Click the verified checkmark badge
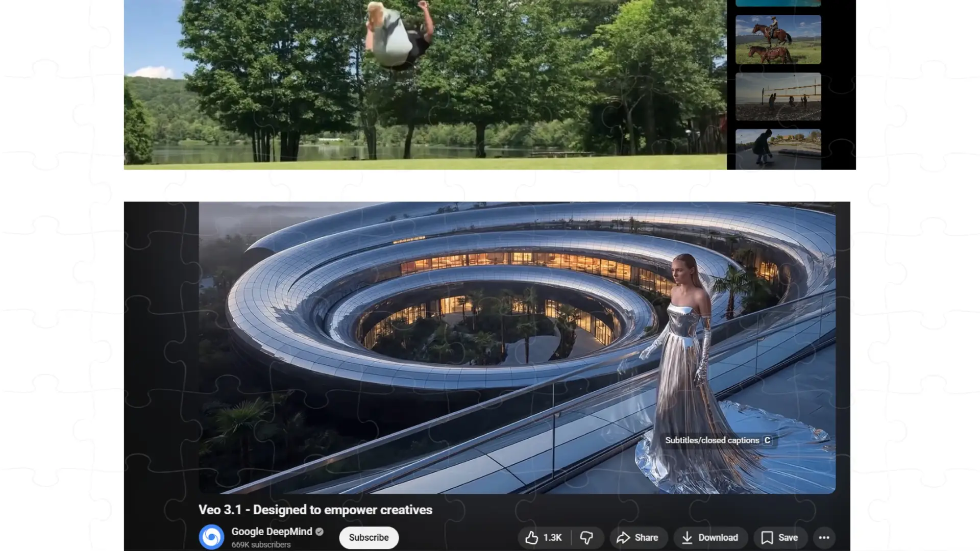 (320, 532)
